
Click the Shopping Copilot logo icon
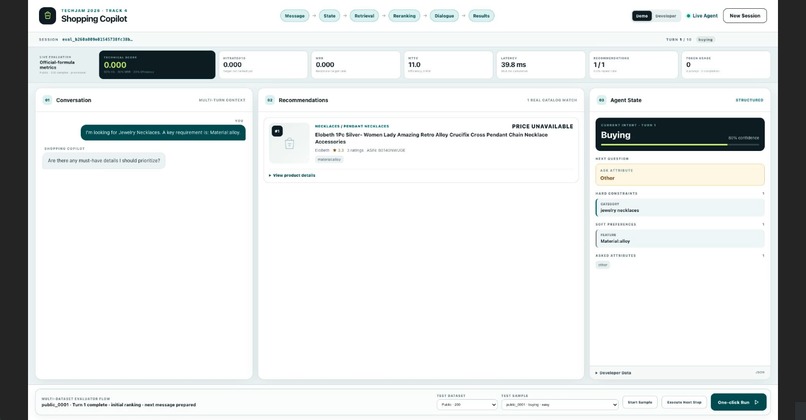[47, 16]
